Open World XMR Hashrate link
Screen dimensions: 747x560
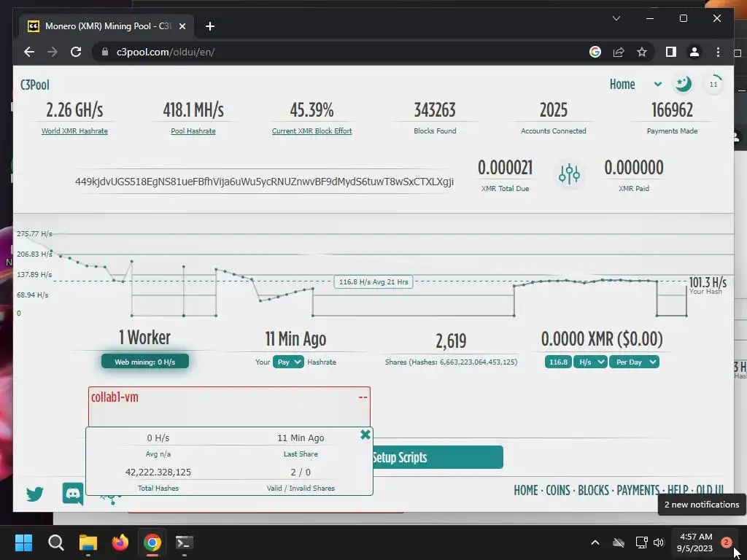click(x=75, y=131)
